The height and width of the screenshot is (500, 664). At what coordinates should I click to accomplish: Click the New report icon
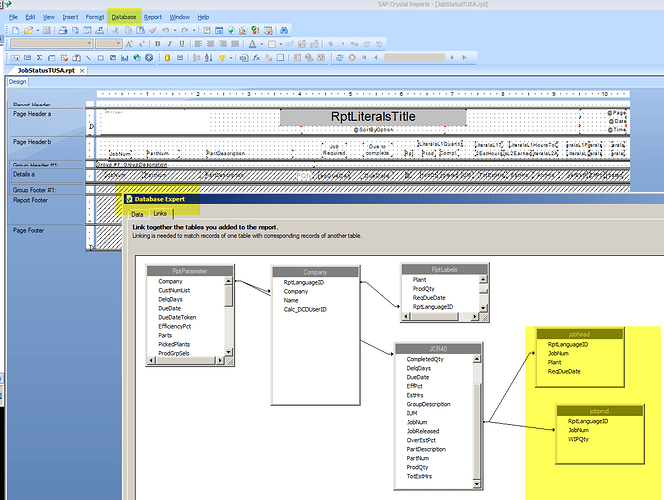point(16,30)
